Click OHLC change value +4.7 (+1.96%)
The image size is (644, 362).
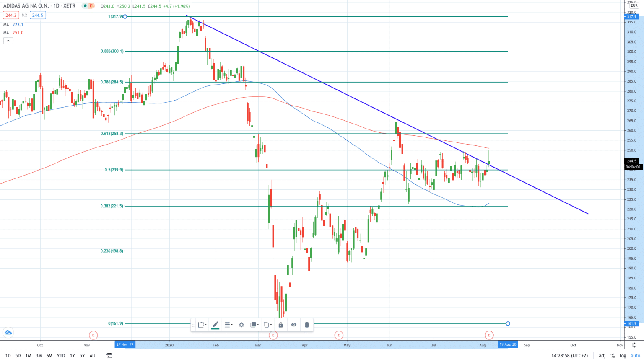point(176,6)
